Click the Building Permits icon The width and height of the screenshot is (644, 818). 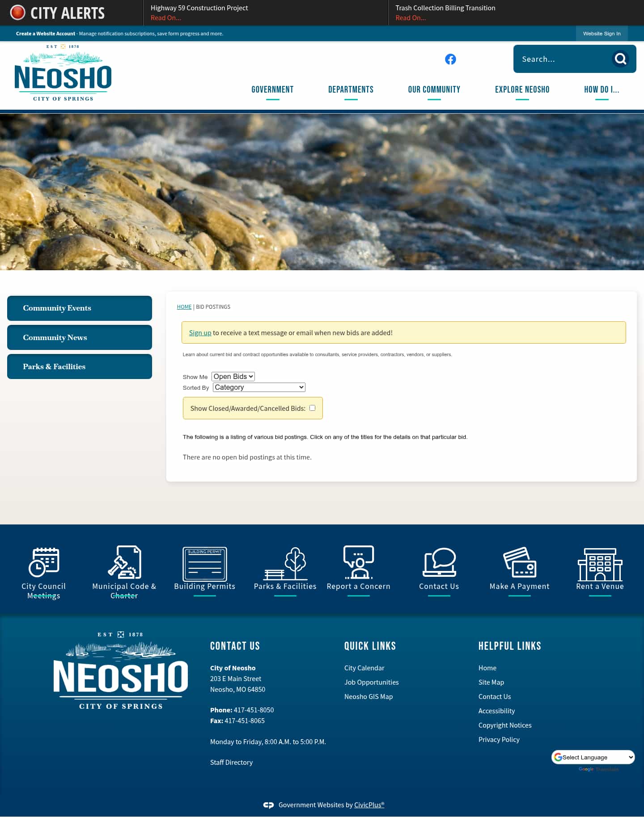(205, 564)
